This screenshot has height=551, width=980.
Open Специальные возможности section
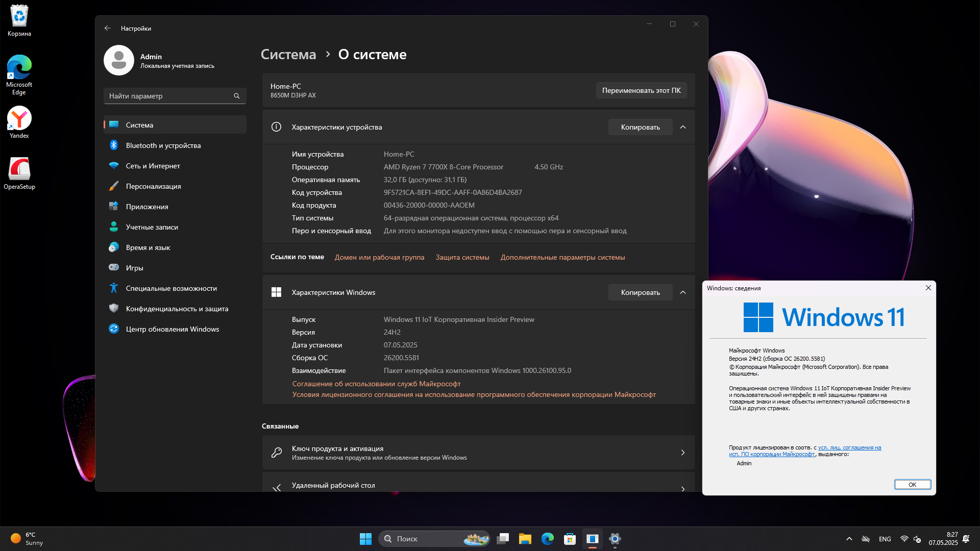pyautogui.click(x=171, y=288)
